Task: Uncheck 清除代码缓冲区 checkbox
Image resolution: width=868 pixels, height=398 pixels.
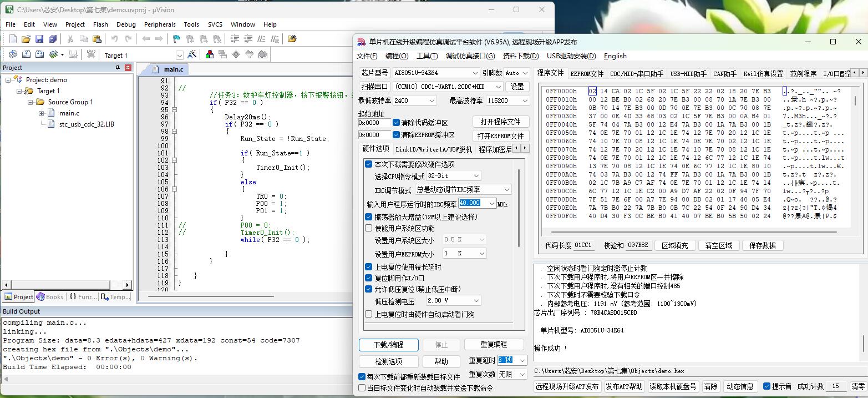Action: click(396, 123)
